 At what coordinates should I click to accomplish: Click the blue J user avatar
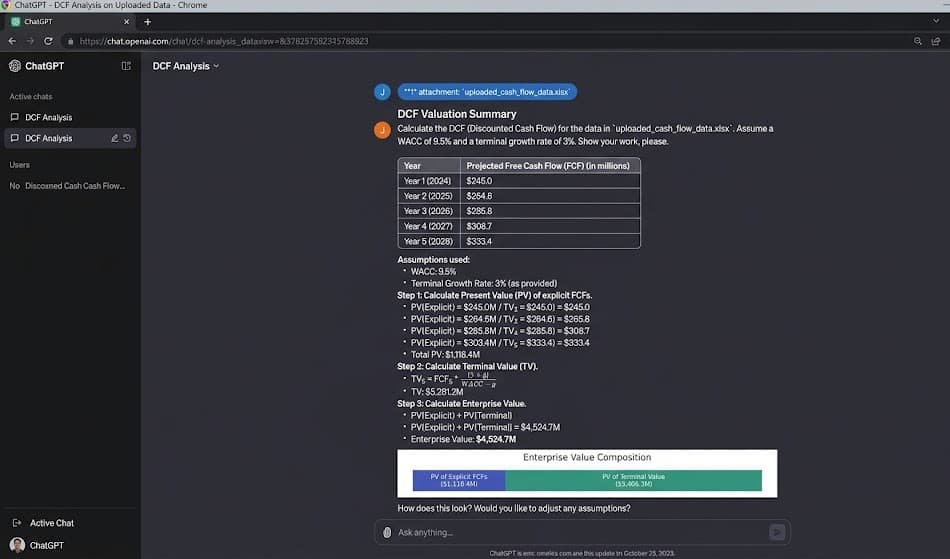(382, 92)
